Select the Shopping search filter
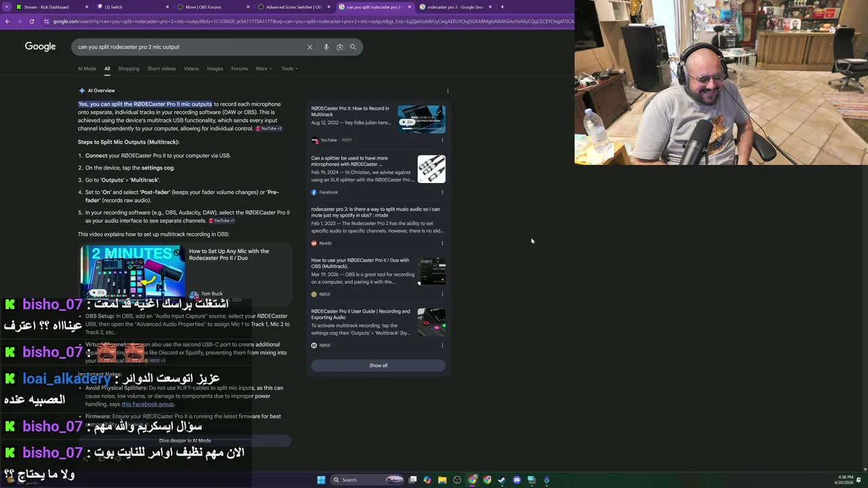 128,68
